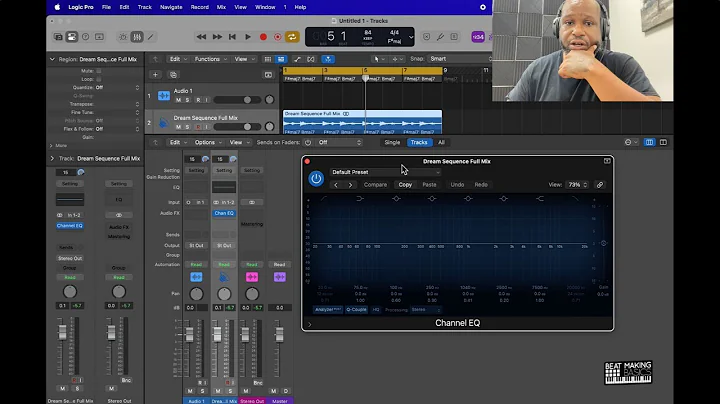Open the Navigate menu
Viewport: 720px width, 404px height.
pyautogui.click(x=171, y=7)
